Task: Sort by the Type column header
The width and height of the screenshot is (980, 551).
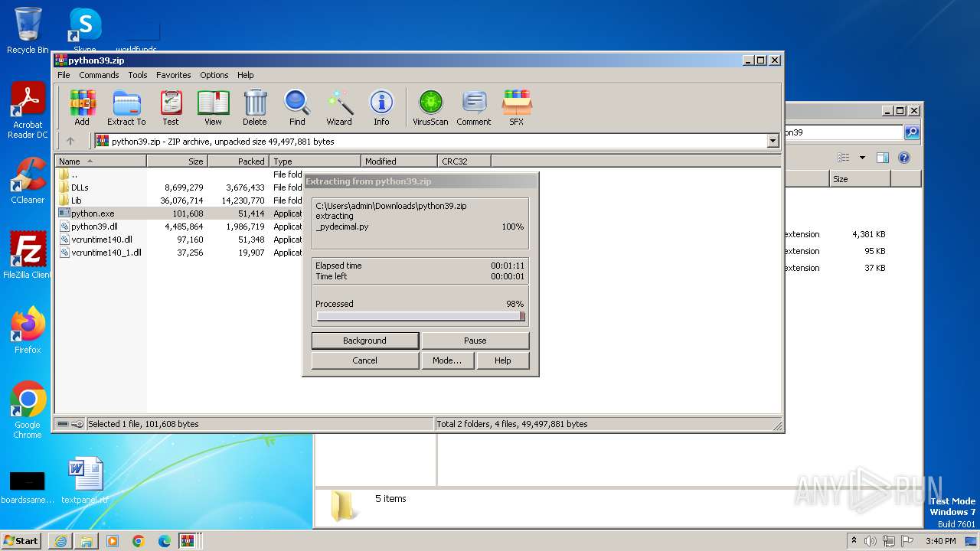Action: (x=315, y=161)
